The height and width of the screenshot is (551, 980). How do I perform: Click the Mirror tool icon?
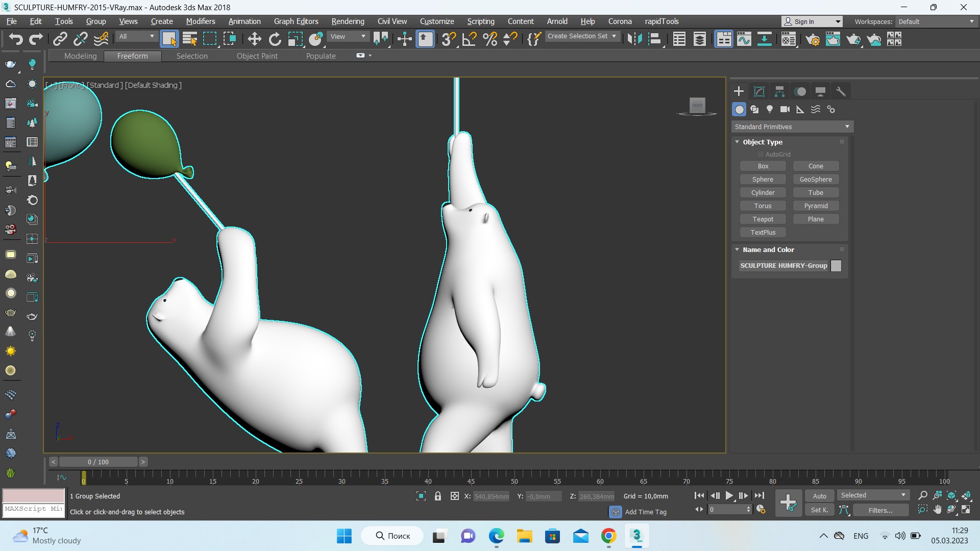click(x=634, y=39)
